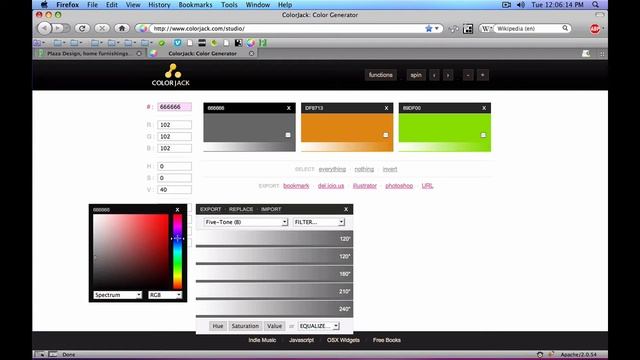Open the back/forward history dropdown arrow
Viewport: 640px width, 360px height.
tap(67, 28)
